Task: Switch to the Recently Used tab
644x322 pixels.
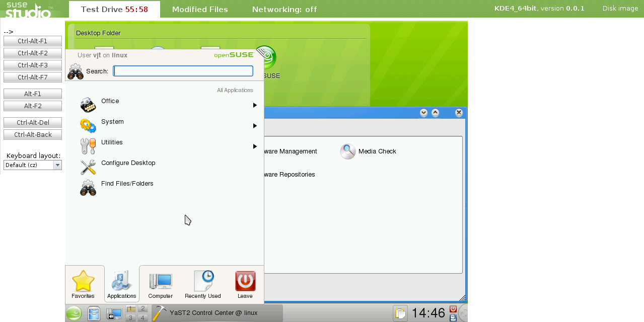Action: pyautogui.click(x=203, y=284)
